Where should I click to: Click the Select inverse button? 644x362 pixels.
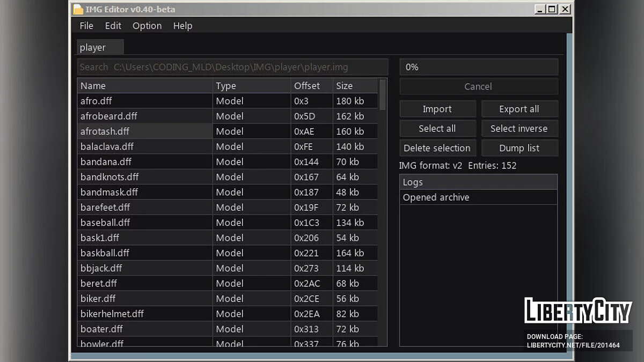click(519, 129)
